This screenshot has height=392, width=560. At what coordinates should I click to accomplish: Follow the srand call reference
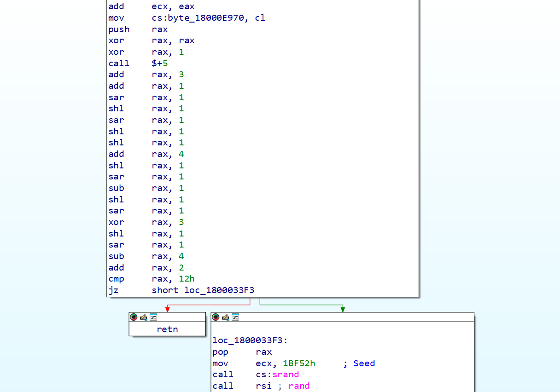pos(286,375)
